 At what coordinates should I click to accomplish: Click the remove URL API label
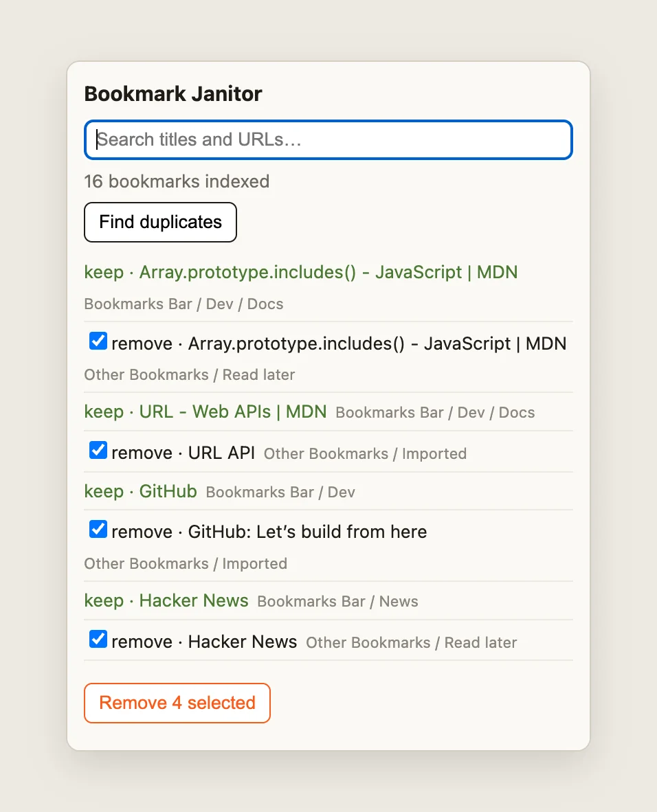pyautogui.click(x=183, y=453)
